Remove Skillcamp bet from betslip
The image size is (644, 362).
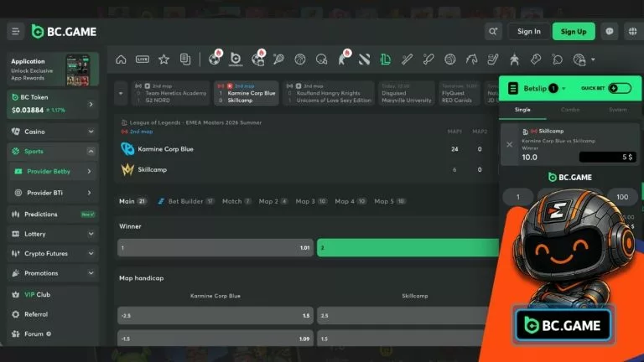[x=509, y=144]
